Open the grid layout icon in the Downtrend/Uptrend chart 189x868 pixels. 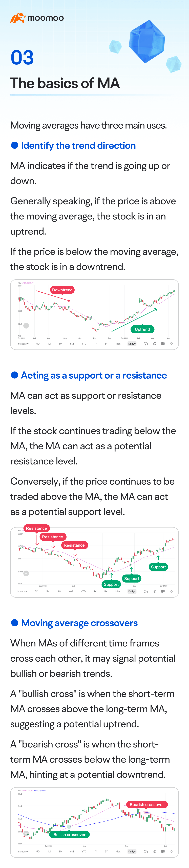coord(172,344)
